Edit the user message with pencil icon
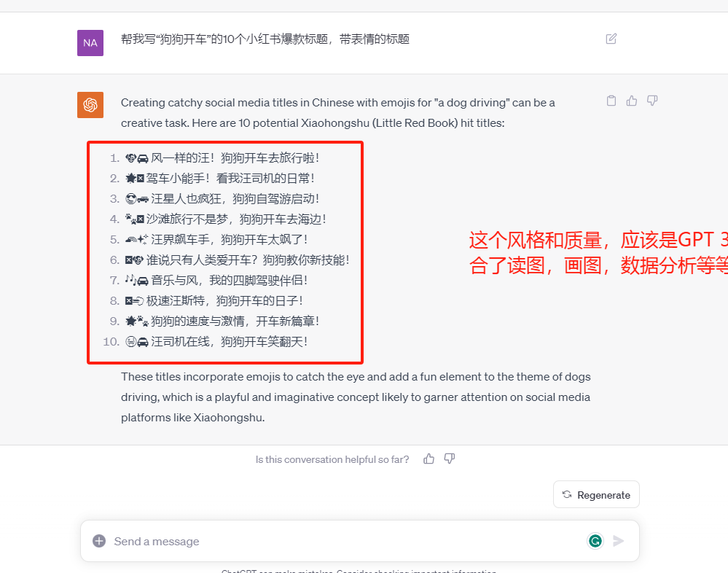 (611, 39)
